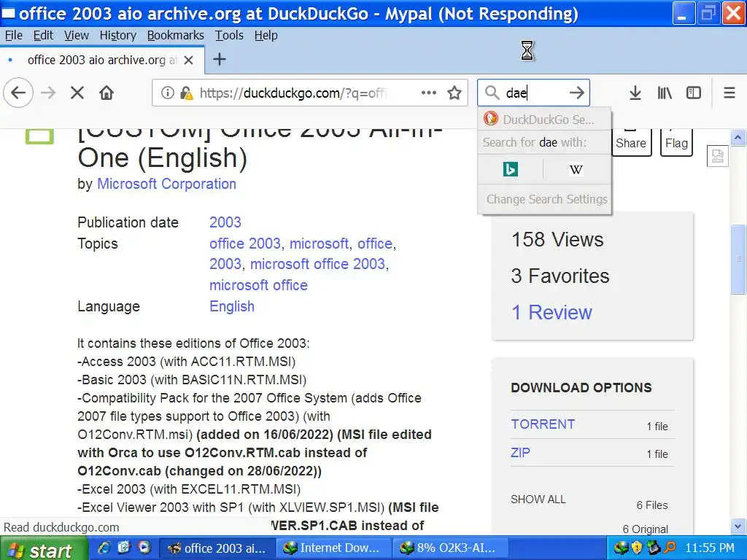Click the '158 Views' text
This screenshot has height=560, width=747.
(x=557, y=239)
